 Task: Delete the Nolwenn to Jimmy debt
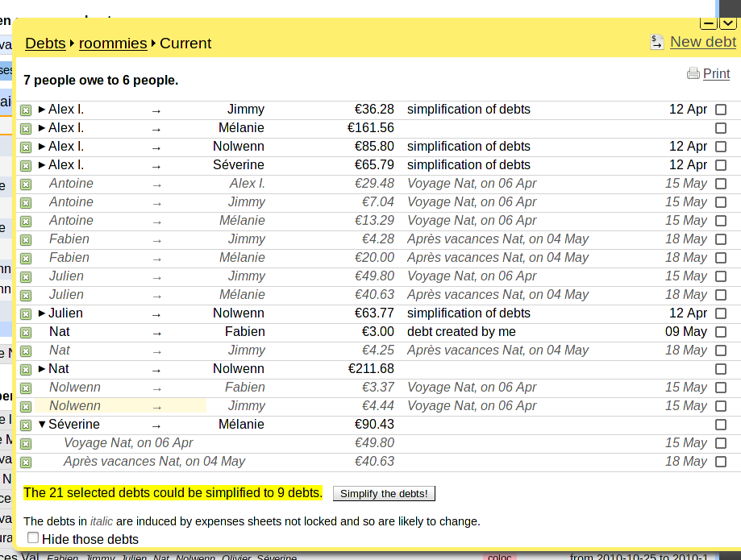(26, 407)
